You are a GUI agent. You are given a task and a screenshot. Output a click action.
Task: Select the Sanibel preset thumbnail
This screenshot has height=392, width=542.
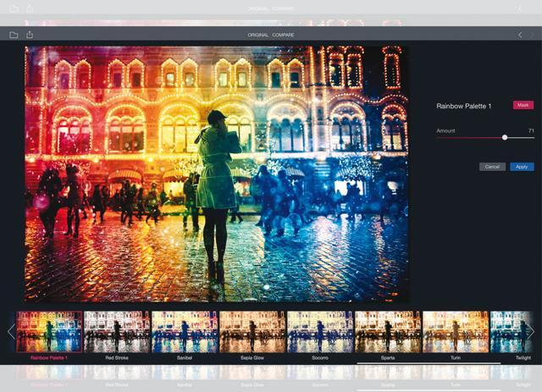(185, 332)
